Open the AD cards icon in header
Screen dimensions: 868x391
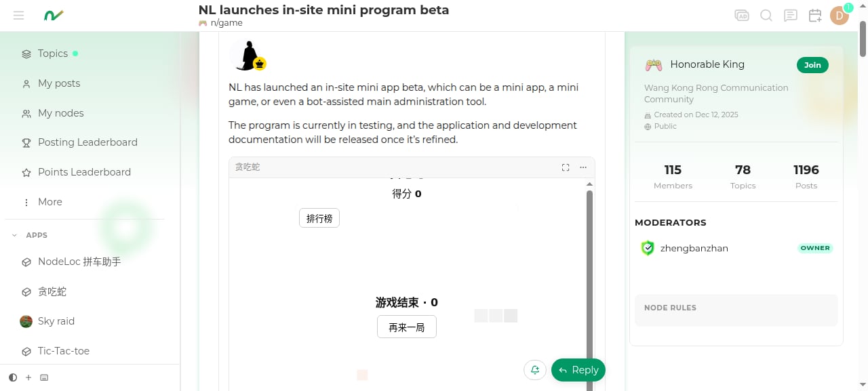(x=742, y=16)
